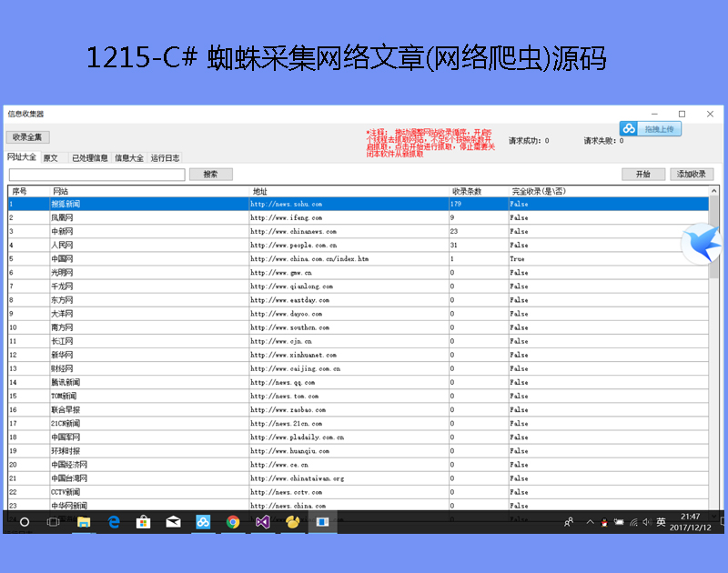The width and height of the screenshot is (728, 573).
Task: Open Microsoft Edge from the taskbar
Action: pyautogui.click(x=114, y=522)
